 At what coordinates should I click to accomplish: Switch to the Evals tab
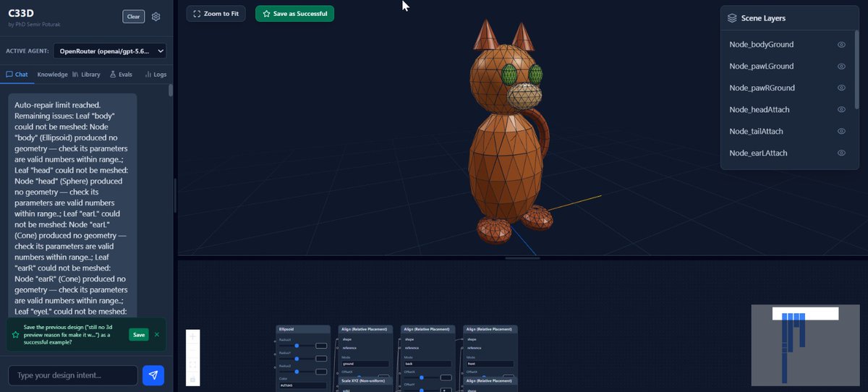(121, 74)
